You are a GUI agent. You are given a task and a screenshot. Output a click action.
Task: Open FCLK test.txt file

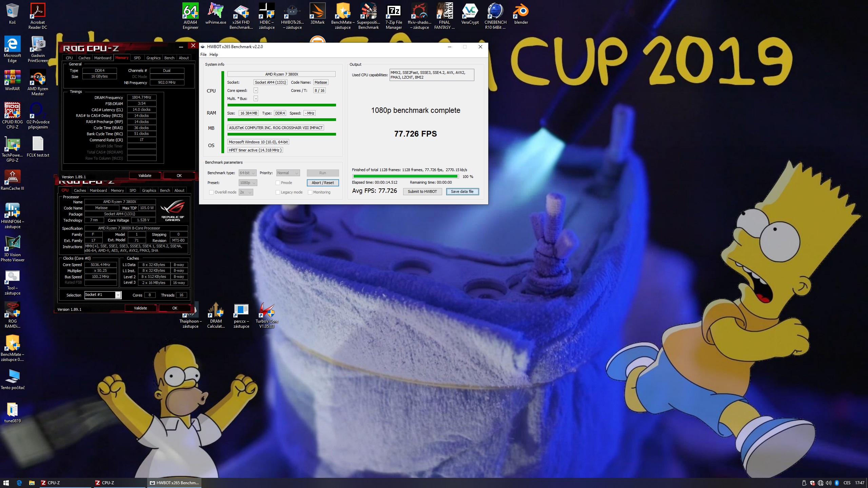pyautogui.click(x=38, y=146)
